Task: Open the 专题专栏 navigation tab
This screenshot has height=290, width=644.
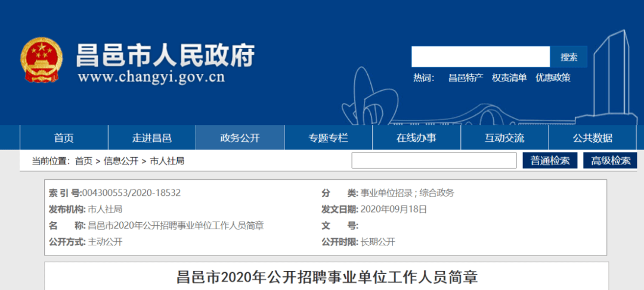Action: click(328, 138)
